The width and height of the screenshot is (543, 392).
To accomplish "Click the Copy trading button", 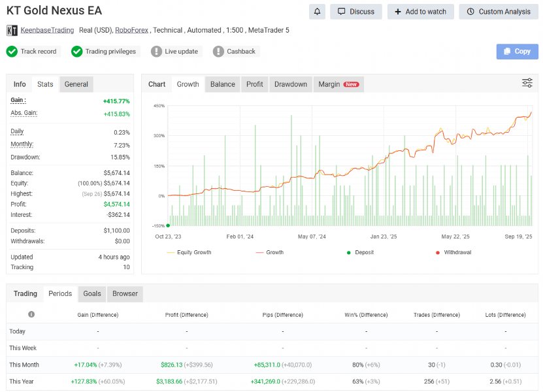I will tap(517, 51).
